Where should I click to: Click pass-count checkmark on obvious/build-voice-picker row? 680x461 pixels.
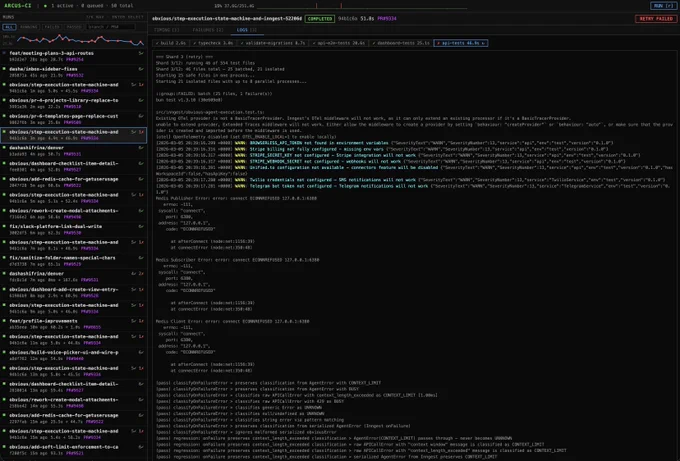(141, 353)
